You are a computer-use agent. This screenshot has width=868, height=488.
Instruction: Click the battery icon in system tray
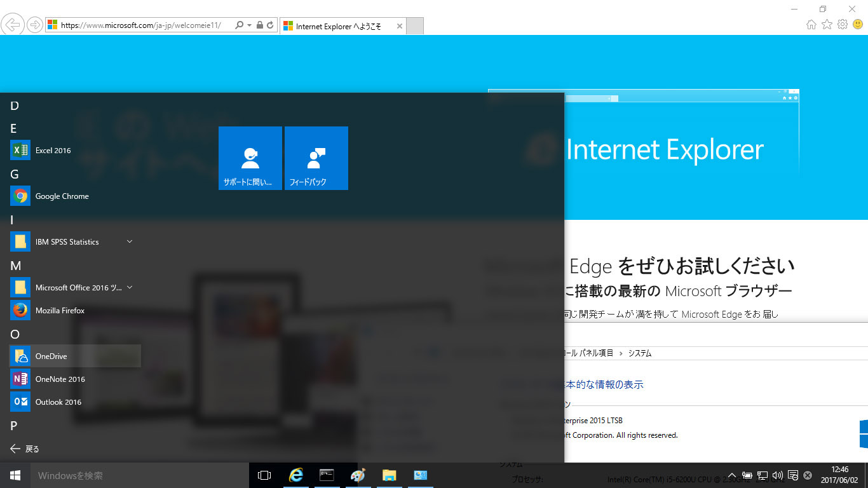pyautogui.click(x=747, y=475)
